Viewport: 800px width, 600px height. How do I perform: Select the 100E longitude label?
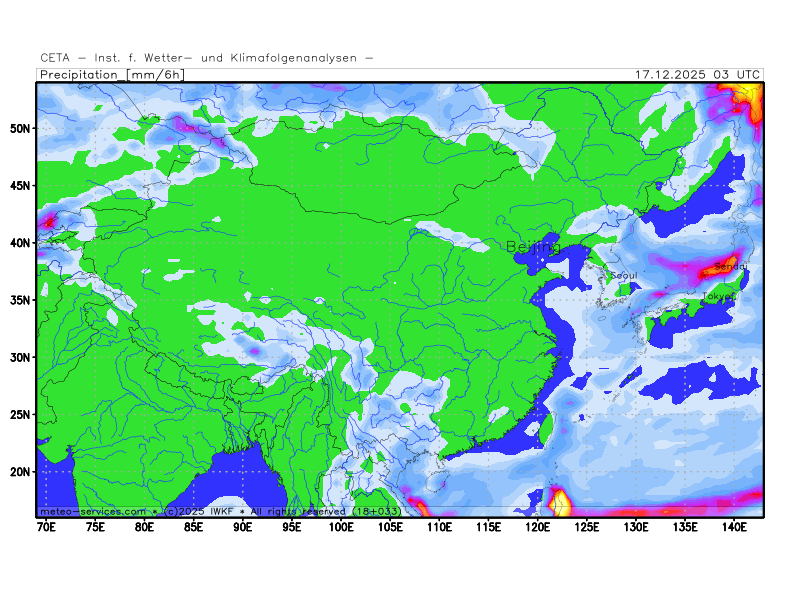coord(341,527)
